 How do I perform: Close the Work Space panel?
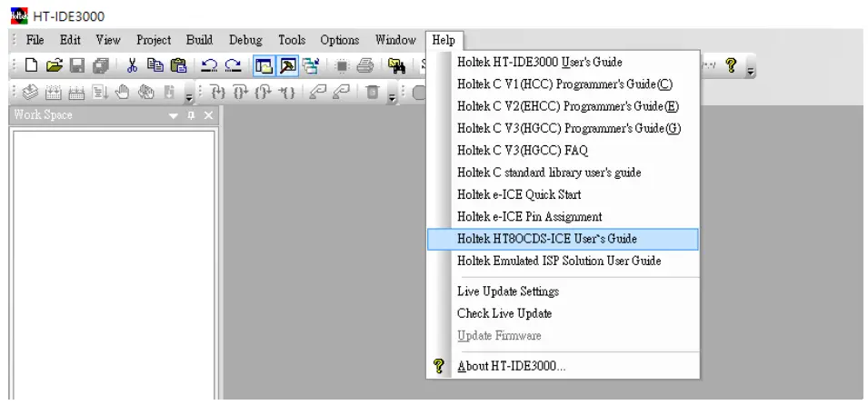click(208, 115)
